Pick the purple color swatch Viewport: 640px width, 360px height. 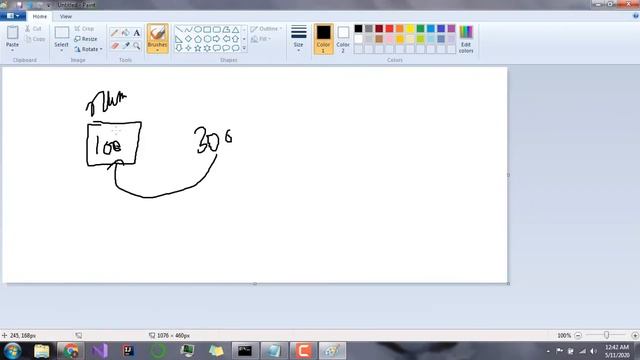(x=451, y=29)
